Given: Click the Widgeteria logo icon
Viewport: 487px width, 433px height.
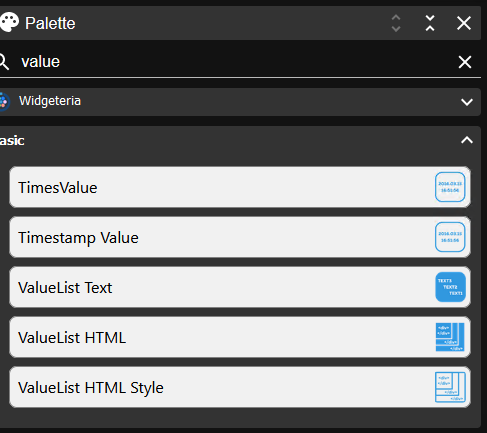Looking at the screenshot, I should pyautogui.click(x=4, y=101).
